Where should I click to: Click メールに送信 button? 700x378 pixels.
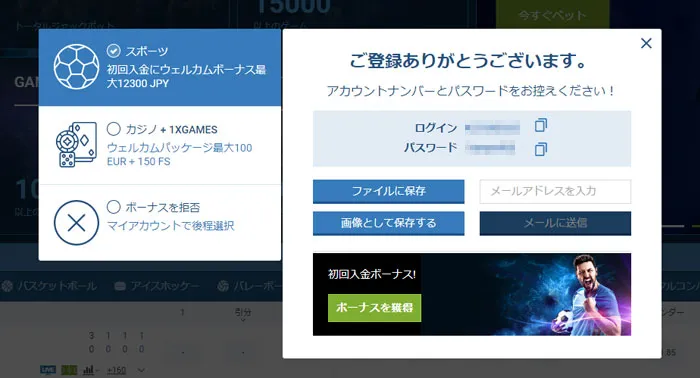click(555, 223)
